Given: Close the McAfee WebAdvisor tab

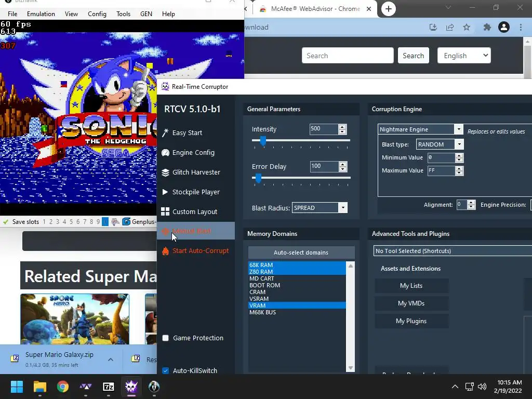Looking at the screenshot, I should 369,9.
